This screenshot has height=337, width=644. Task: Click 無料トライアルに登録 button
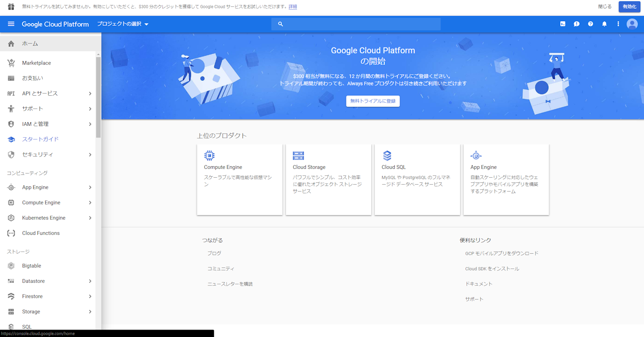click(x=373, y=101)
